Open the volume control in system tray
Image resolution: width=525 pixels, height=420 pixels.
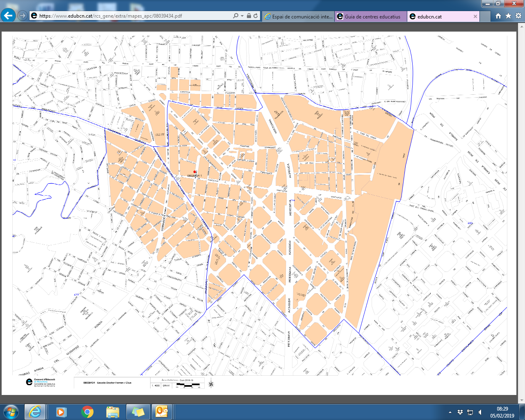pyautogui.click(x=480, y=412)
